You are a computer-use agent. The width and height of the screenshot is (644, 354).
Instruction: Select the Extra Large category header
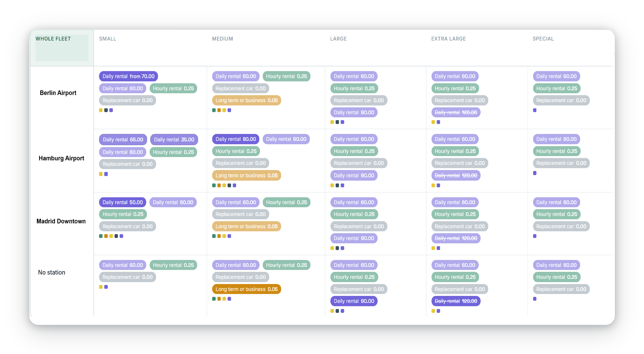(x=448, y=39)
